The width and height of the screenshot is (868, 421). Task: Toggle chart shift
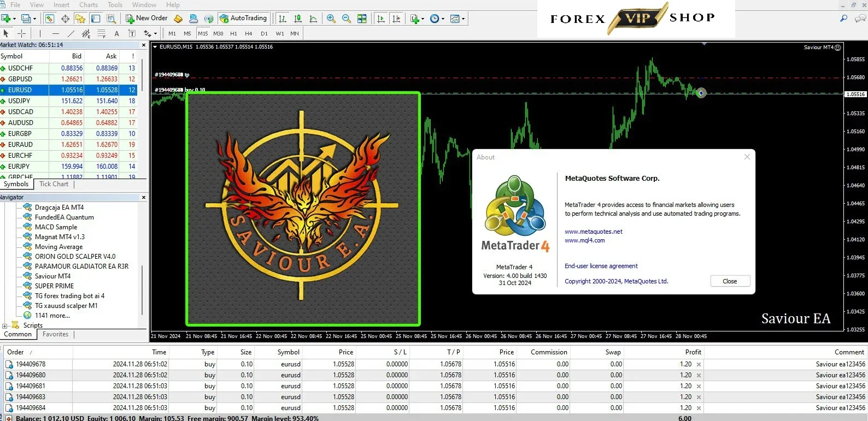[x=396, y=19]
